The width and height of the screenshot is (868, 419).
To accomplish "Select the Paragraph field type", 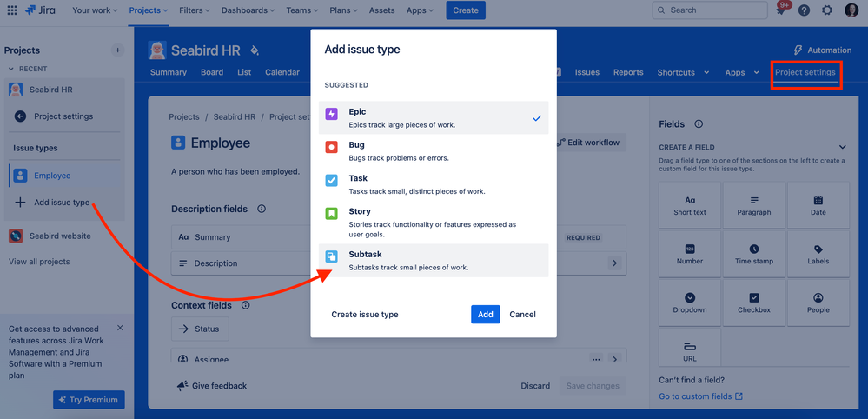I will click(x=754, y=205).
